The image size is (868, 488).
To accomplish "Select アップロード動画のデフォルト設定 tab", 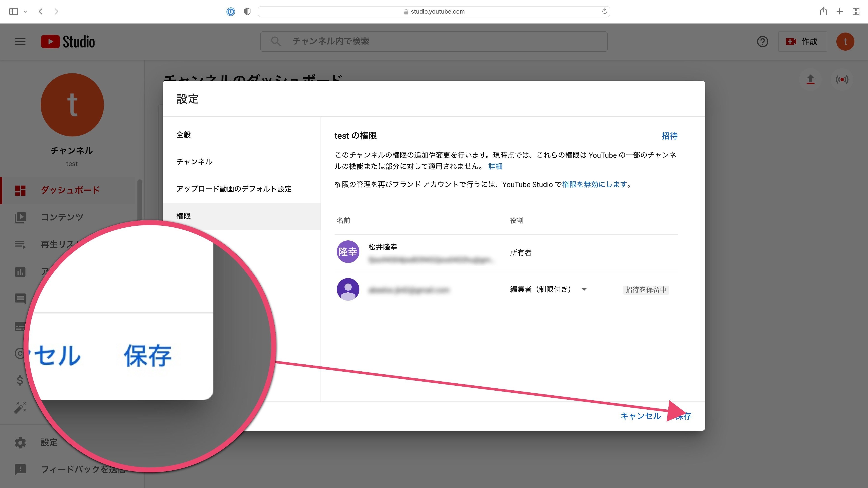I will click(x=242, y=189).
